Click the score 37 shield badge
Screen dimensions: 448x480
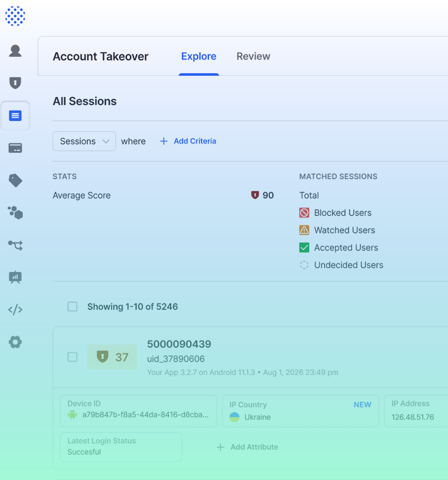click(x=112, y=357)
